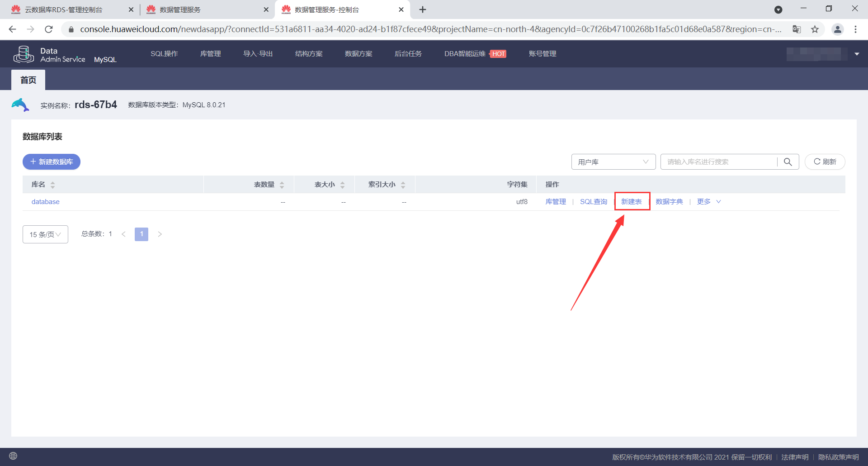868x466 pixels.
Task: Click the tab search dropdown circle icon
Action: click(778, 10)
